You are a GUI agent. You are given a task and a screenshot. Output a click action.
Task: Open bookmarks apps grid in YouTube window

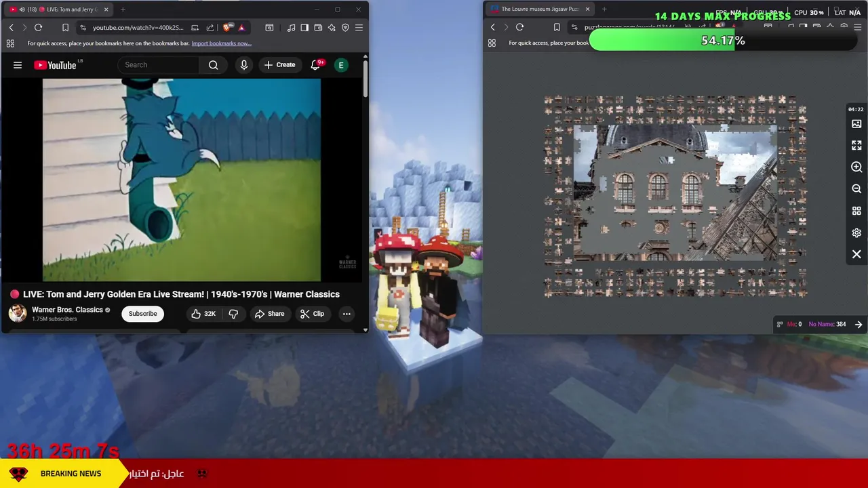[x=10, y=43]
